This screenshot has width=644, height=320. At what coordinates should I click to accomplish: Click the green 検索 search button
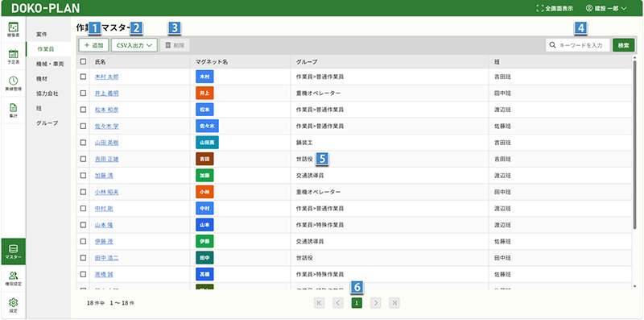pos(623,45)
